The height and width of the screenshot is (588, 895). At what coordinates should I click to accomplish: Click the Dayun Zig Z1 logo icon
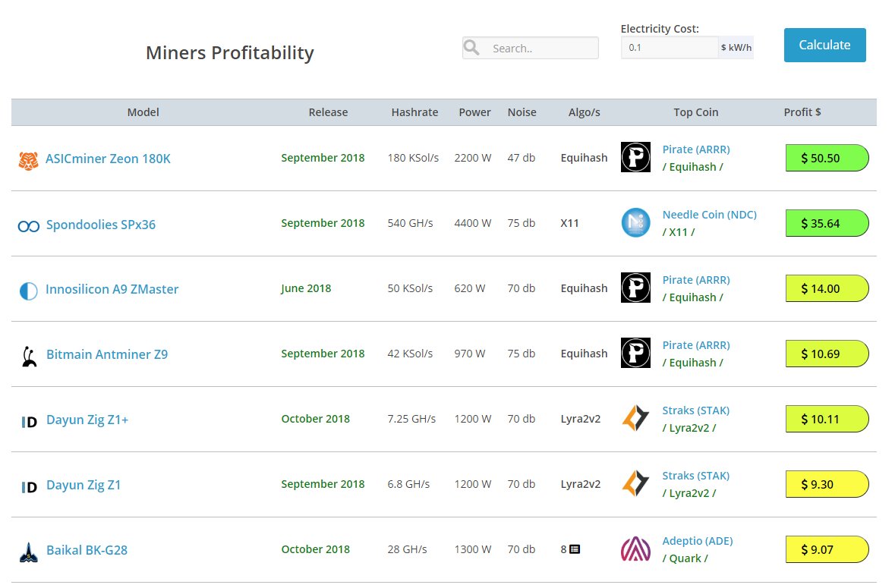point(29,487)
